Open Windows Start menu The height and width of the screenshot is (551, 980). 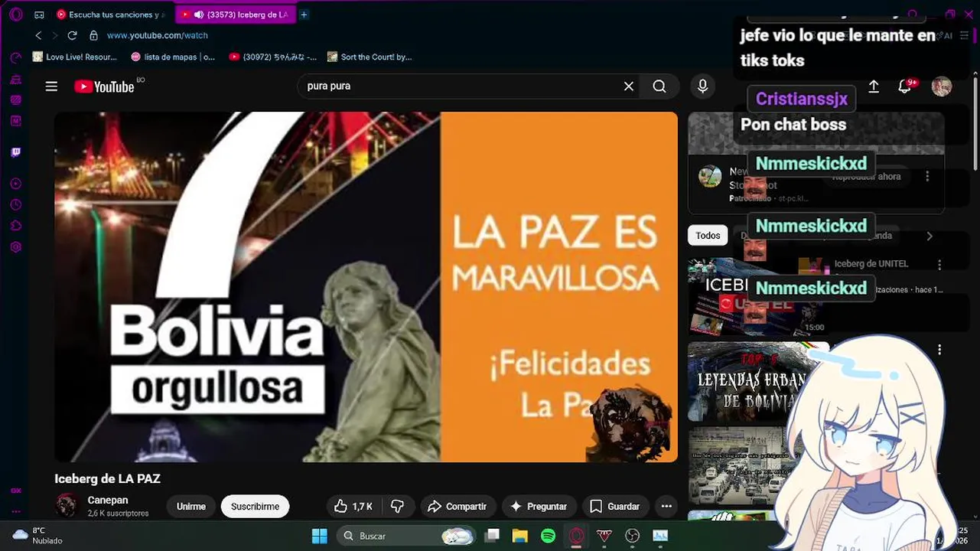(x=320, y=536)
